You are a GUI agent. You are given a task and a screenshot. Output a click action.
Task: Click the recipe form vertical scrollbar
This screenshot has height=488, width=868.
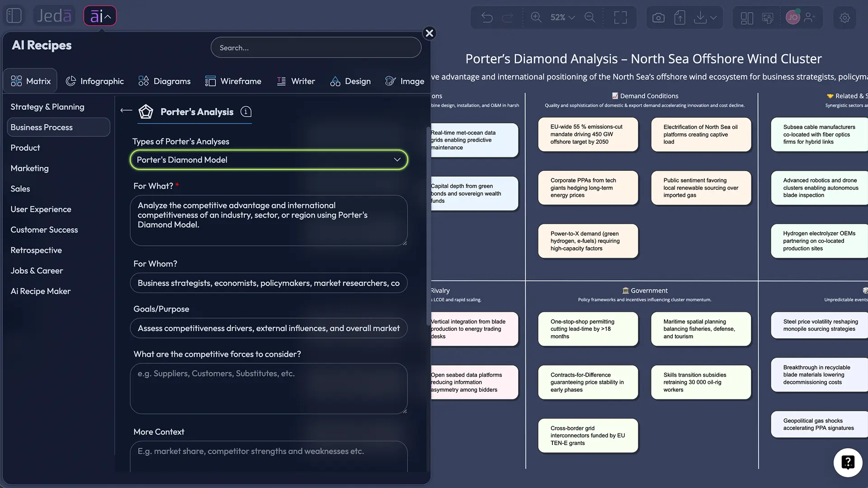[x=428, y=226]
